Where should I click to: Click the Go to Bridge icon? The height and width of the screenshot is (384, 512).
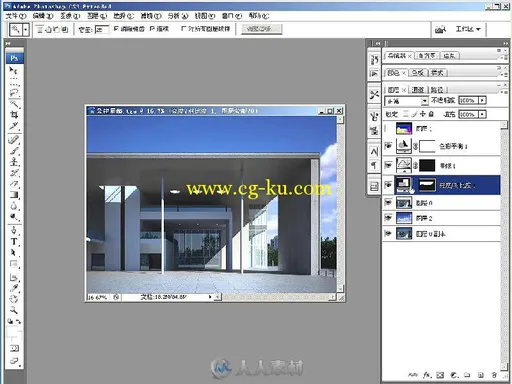[x=440, y=29]
